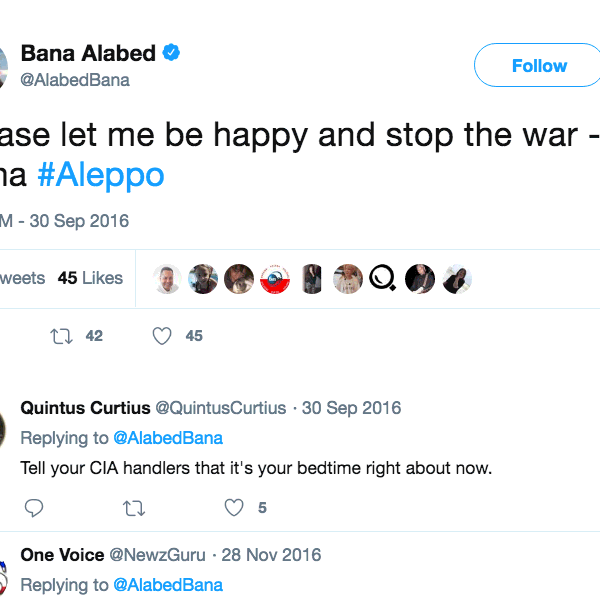The image size is (600, 600).
Task: Retweet the main Bana Alabed tweet
Action: (x=62, y=336)
